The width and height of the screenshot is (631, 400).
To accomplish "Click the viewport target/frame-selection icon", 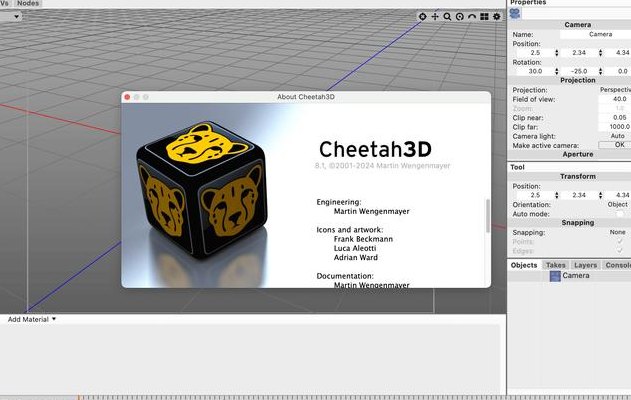I will (x=423, y=16).
